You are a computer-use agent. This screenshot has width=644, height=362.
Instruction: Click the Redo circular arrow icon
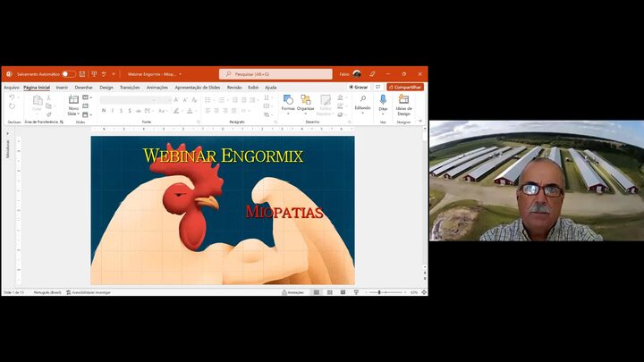pyautogui.click(x=12, y=106)
